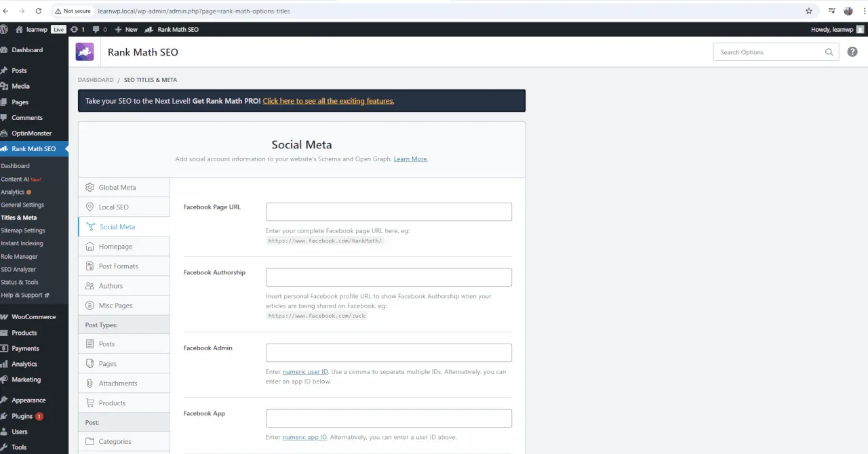Click the Rank Math PRO exciting features link
Screen dimensions: 868x454
coord(328,101)
